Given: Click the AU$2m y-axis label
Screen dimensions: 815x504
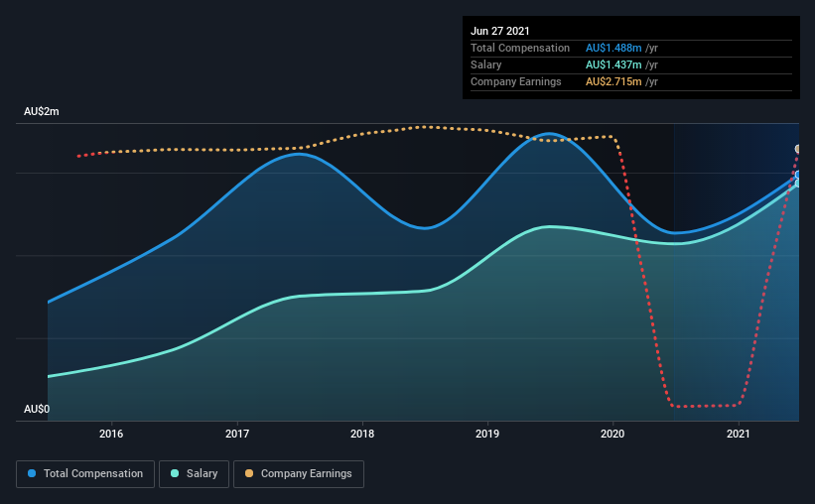Looking at the screenshot, I should point(42,112).
